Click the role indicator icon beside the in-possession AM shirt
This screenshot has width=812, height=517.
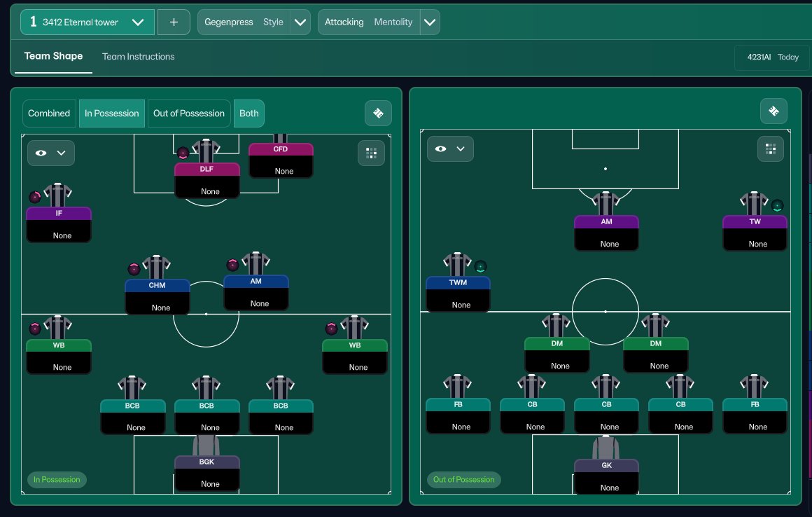point(232,265)
